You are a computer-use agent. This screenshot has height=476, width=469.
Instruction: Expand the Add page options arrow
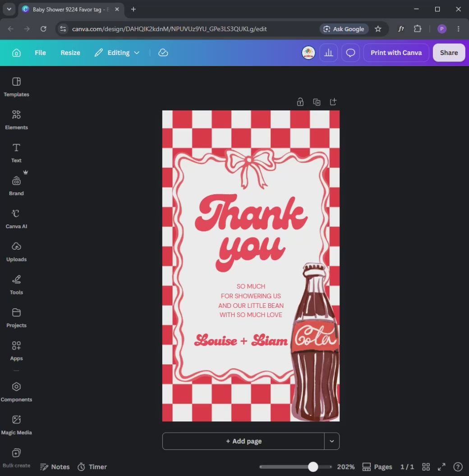point(332,441)
